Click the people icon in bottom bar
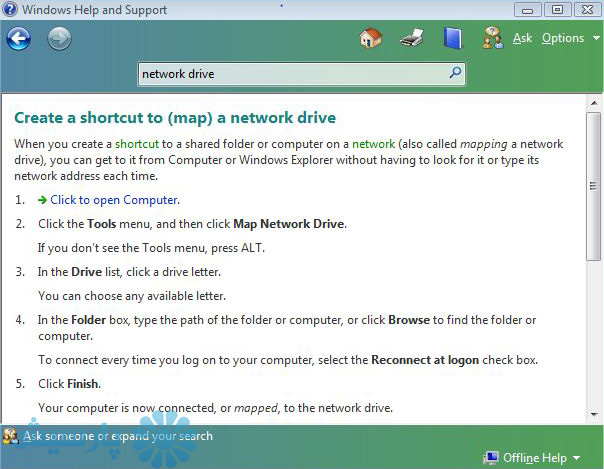Screen dimensions: 604x469 point(10,436)
